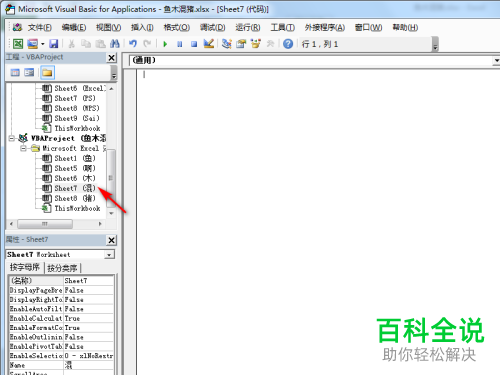Open the Insert UserForm dropdown arrow

tap(42, 44)
